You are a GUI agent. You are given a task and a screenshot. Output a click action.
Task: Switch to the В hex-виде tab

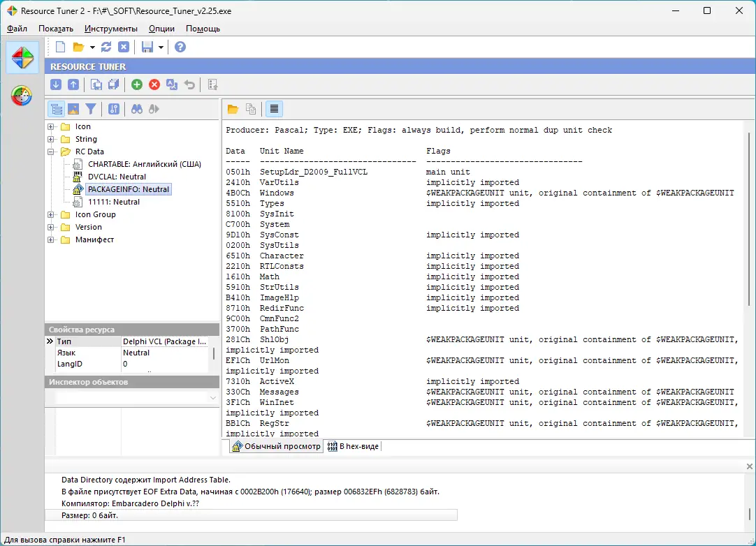(x=354, y=446)
